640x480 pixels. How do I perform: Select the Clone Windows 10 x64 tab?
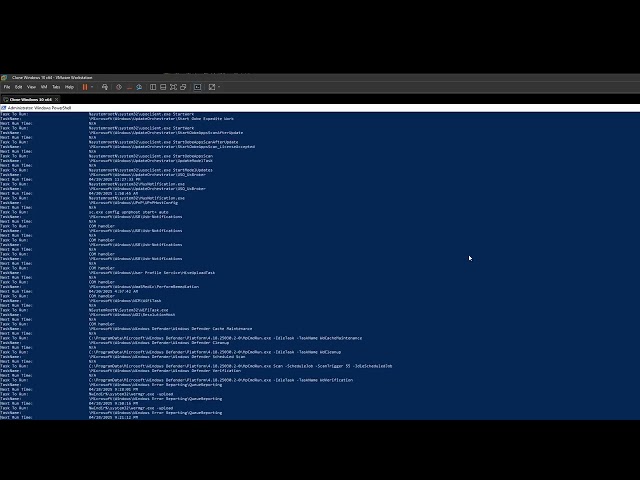point(29,99)
